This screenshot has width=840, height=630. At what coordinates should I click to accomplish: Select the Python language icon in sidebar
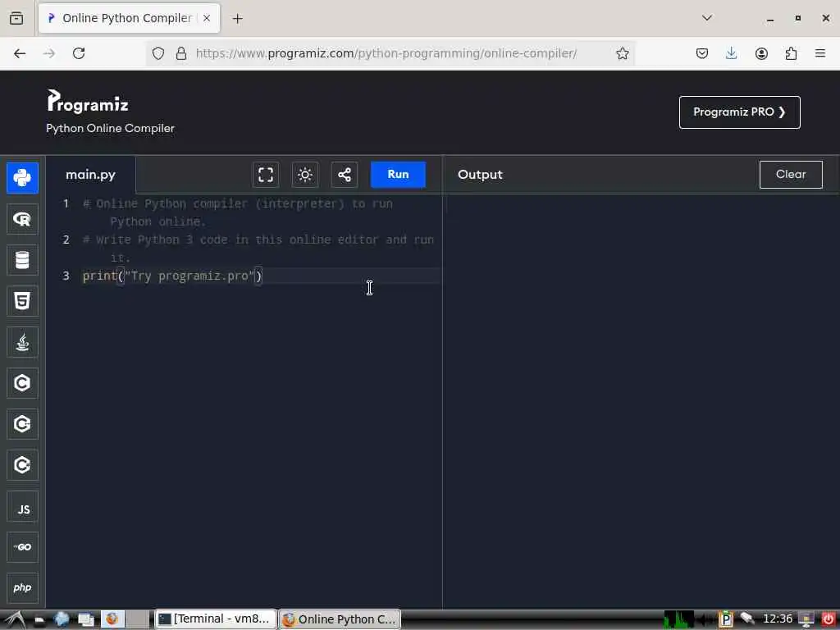22,178
